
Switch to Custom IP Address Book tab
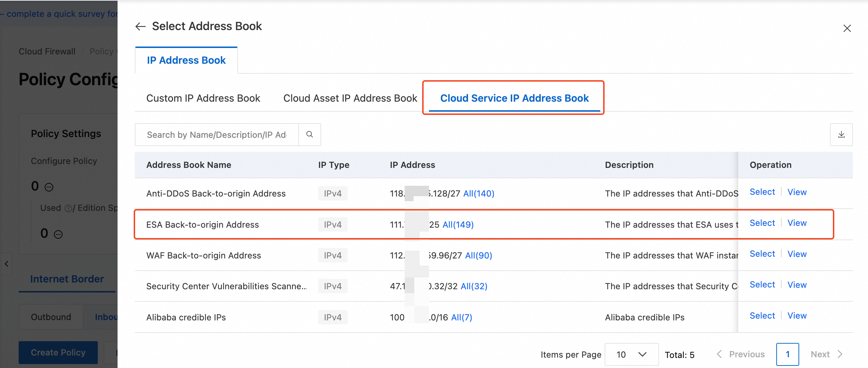(203, 98)
